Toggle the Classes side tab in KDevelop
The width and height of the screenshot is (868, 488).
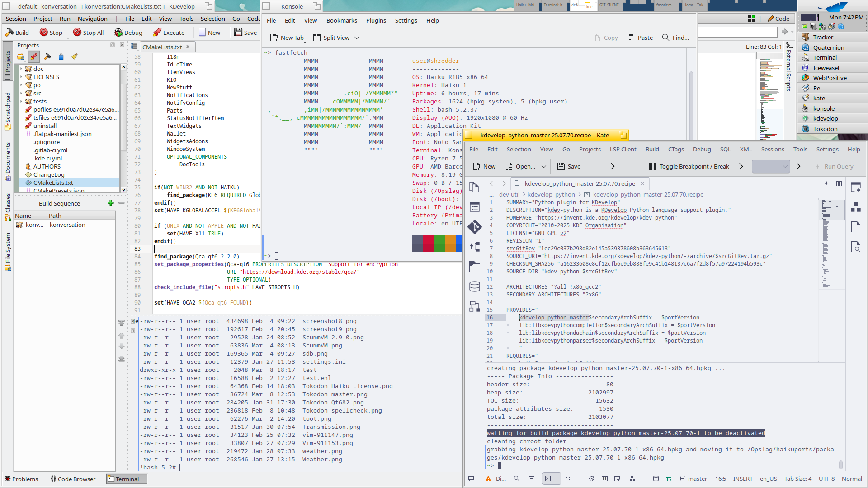(8, 206)
